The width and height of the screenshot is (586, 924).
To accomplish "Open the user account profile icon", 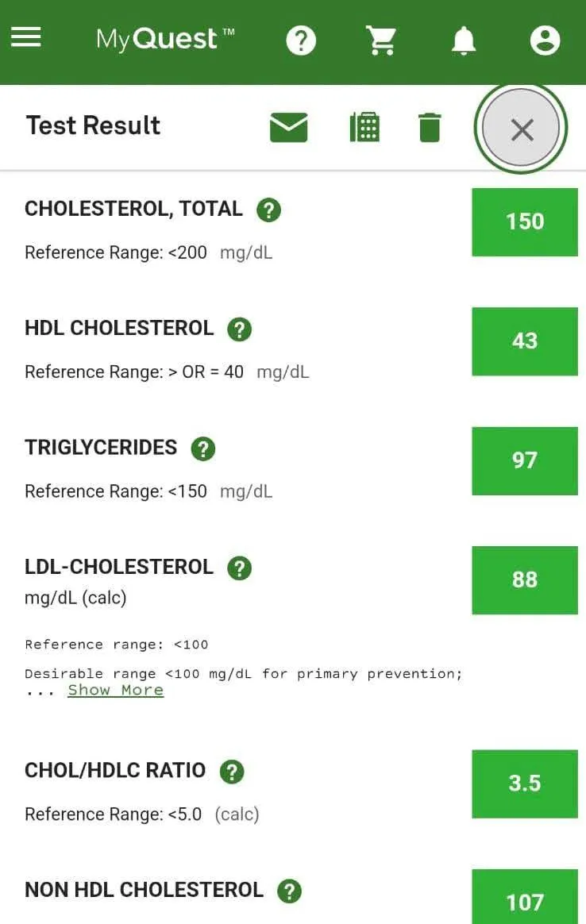I will 545,40.
